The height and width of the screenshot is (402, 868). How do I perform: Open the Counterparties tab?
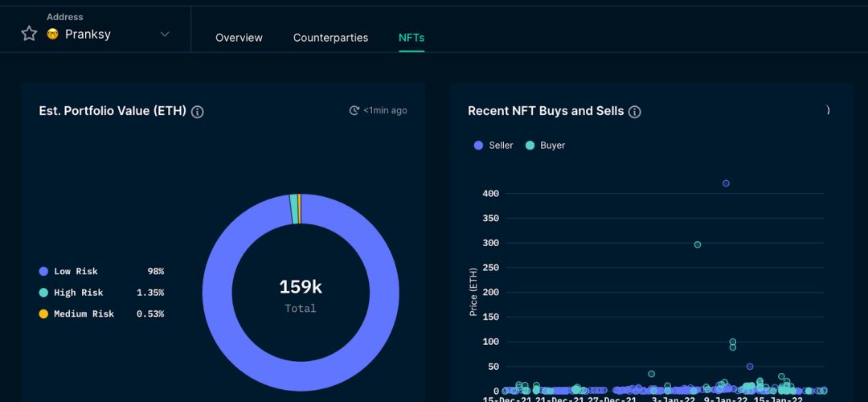330,38
